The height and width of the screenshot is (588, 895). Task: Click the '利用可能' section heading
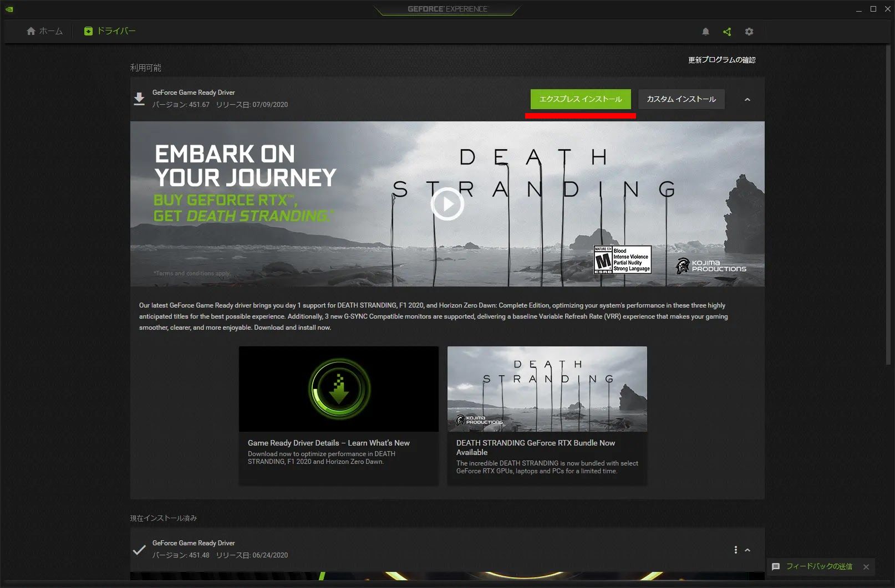(x=146, y=68)
